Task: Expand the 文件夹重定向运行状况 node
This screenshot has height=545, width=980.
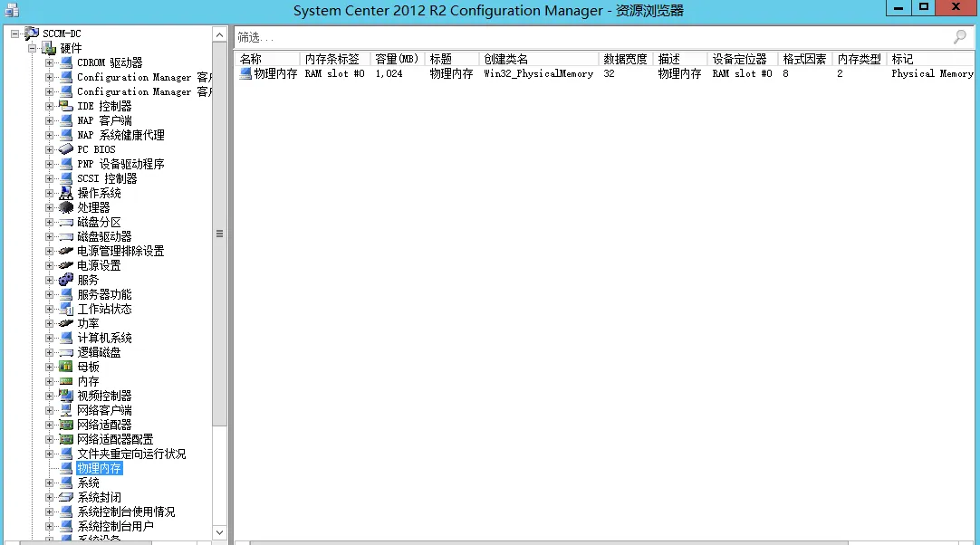Action: (50, 454)
